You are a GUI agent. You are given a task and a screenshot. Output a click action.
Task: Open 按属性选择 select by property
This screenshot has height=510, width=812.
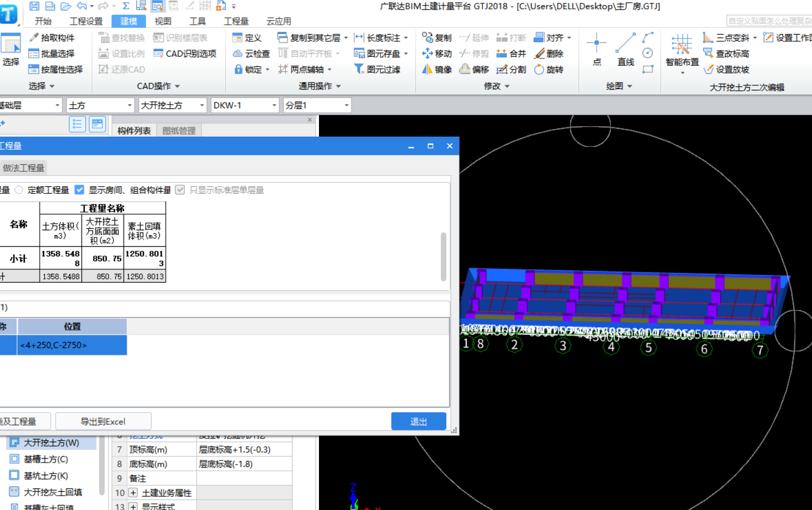tap(56, 69)
